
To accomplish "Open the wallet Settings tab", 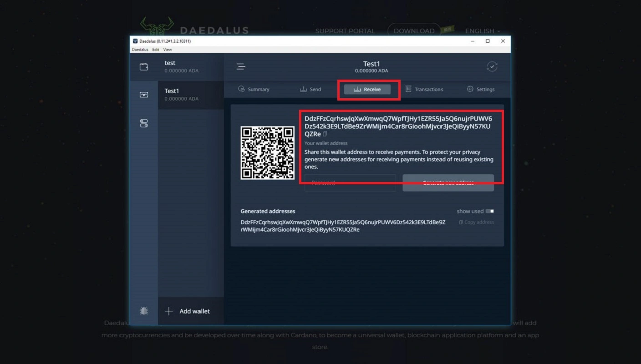I will coord(481,89).
